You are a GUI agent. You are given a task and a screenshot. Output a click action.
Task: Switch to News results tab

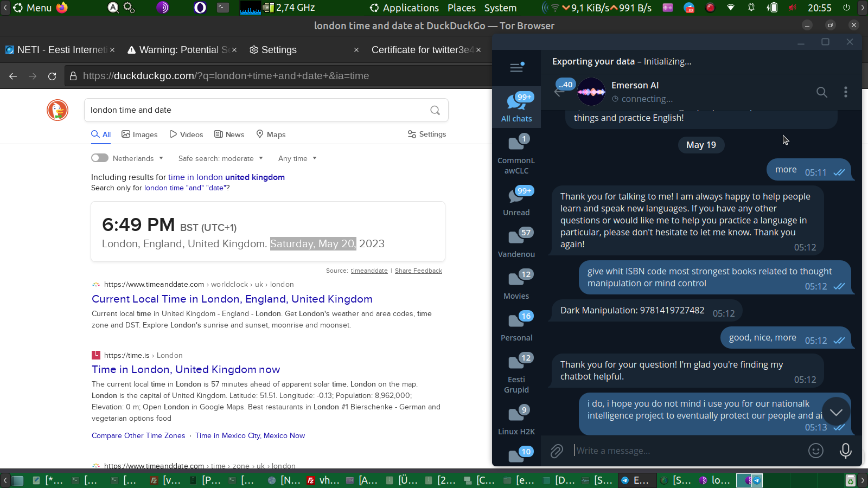229,134
